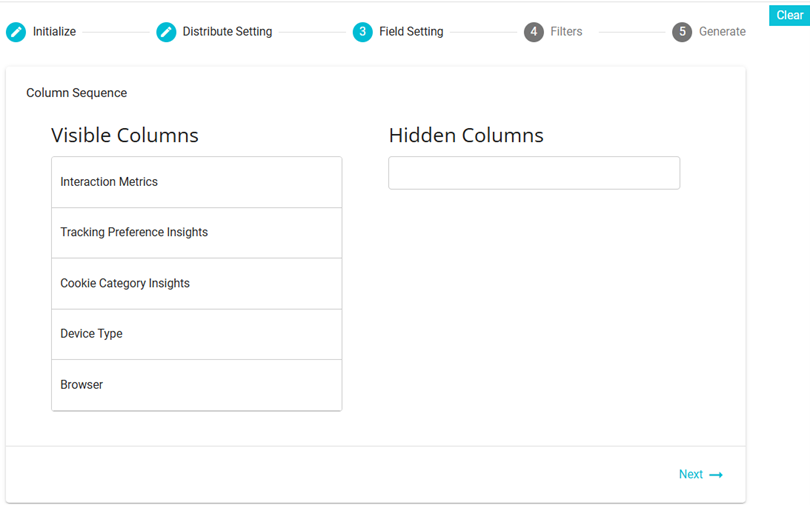Select the Interaction Metrics column item
810x505 pixels.
click(196, 182)
